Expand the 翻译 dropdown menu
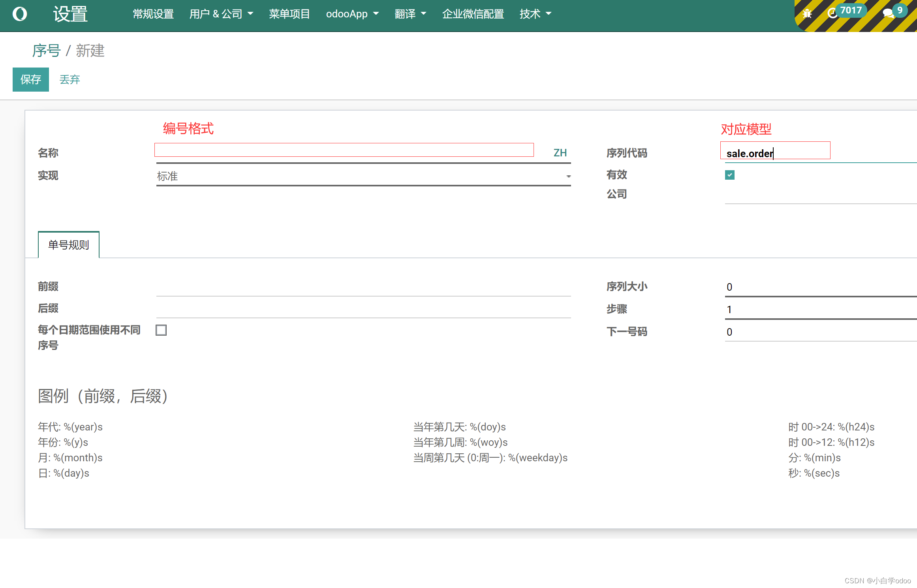917x588 pixels. [x=410, y=14]
